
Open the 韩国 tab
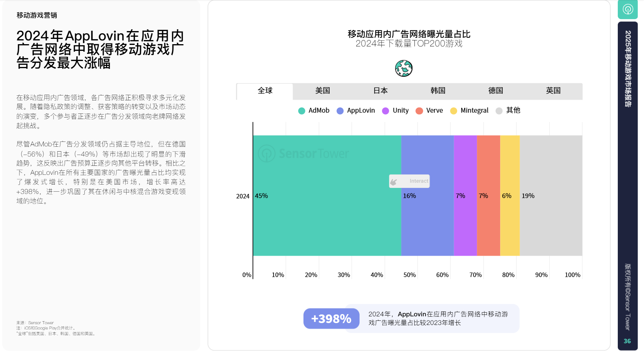438,91
